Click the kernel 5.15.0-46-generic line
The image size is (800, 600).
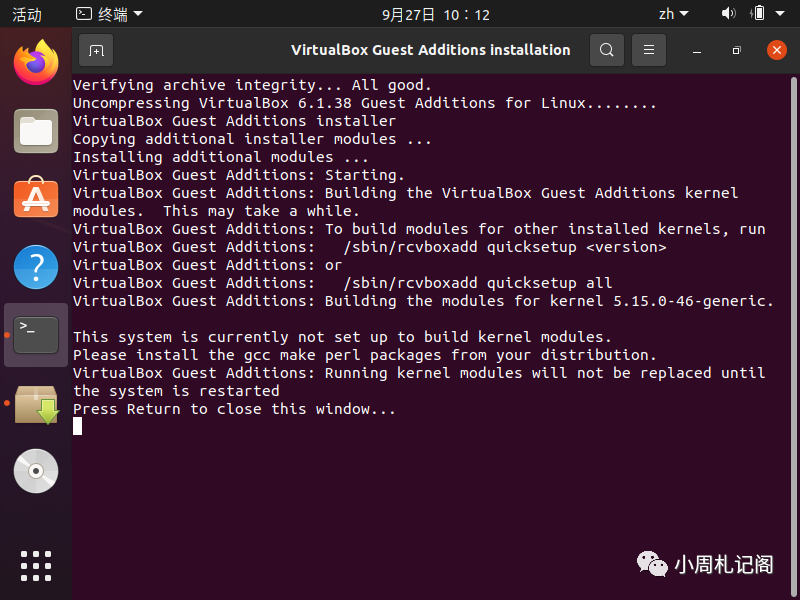click(423, 301)
